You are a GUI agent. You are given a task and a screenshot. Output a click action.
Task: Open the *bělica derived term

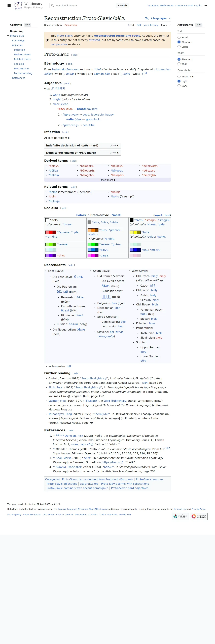53,171
